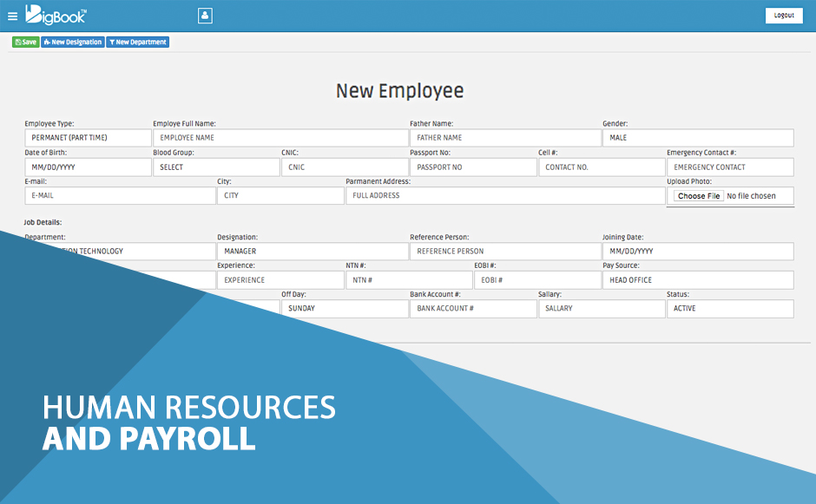The width and height of the screenshot is (816, 504).
Task: Open New Designation form
Action: point(72,42)
